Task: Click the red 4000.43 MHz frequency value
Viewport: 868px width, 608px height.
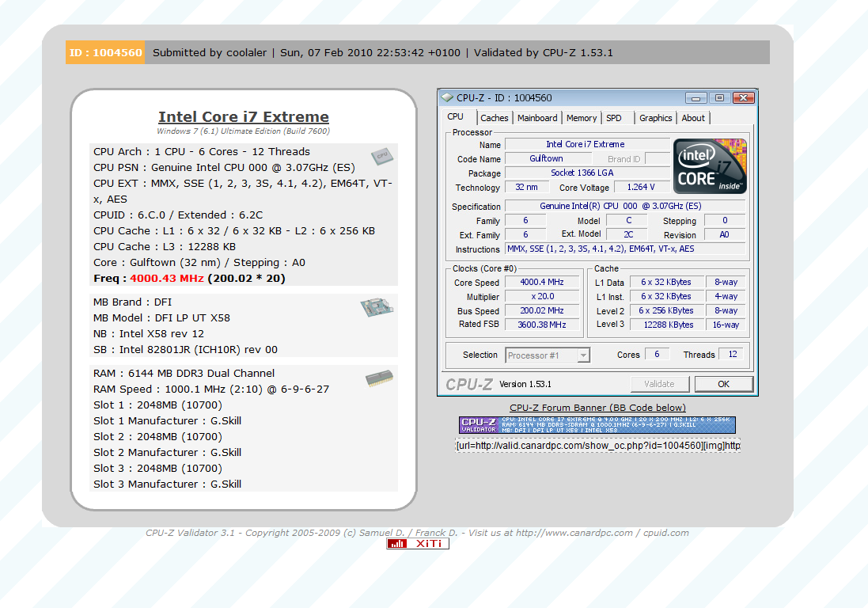Action: (167, 279)
